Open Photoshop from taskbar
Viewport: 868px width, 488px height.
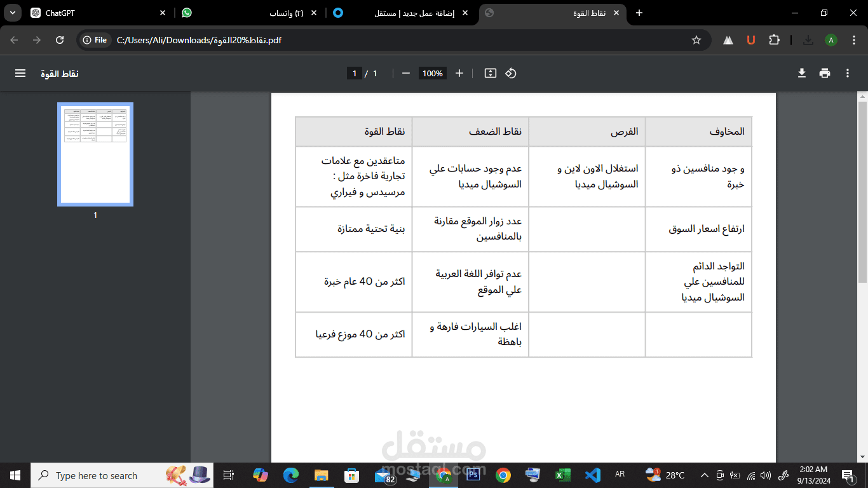coord(473,475)
